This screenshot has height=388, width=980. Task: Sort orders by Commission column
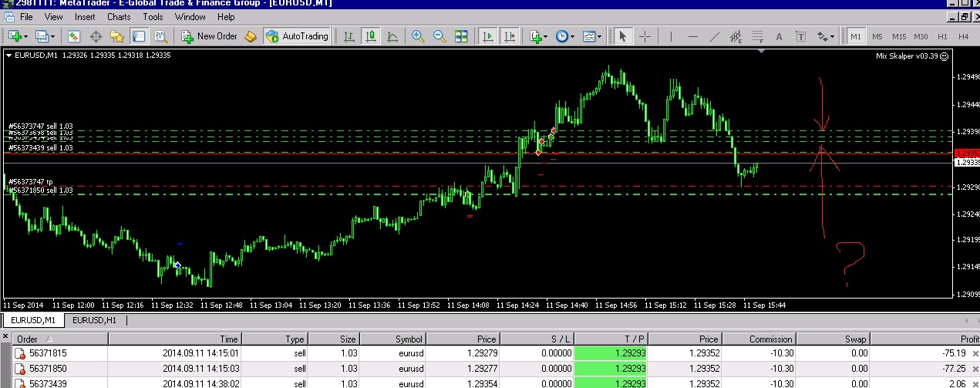(757, 339)
